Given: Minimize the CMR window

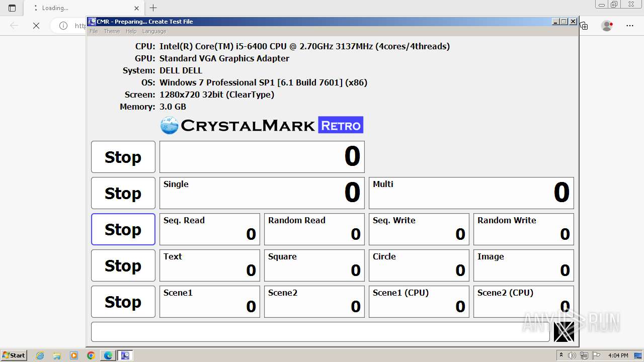Looking at the screenshot, I should coord(555,22).
